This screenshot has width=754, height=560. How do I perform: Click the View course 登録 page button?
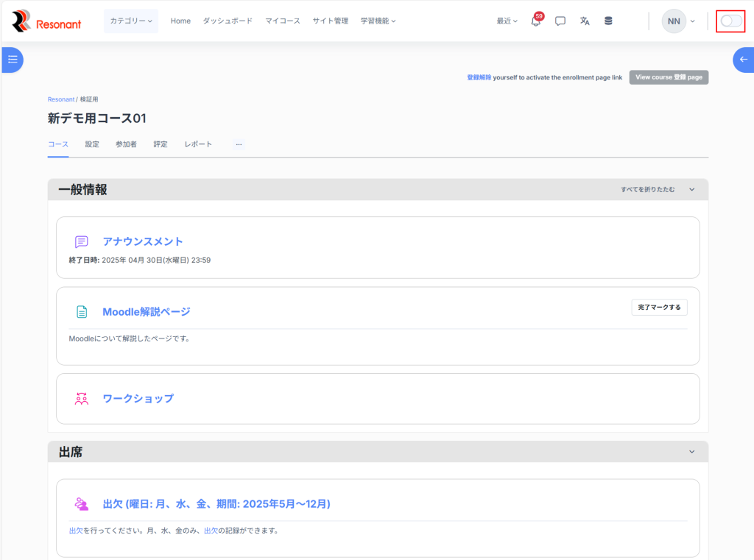coord(669,77)
